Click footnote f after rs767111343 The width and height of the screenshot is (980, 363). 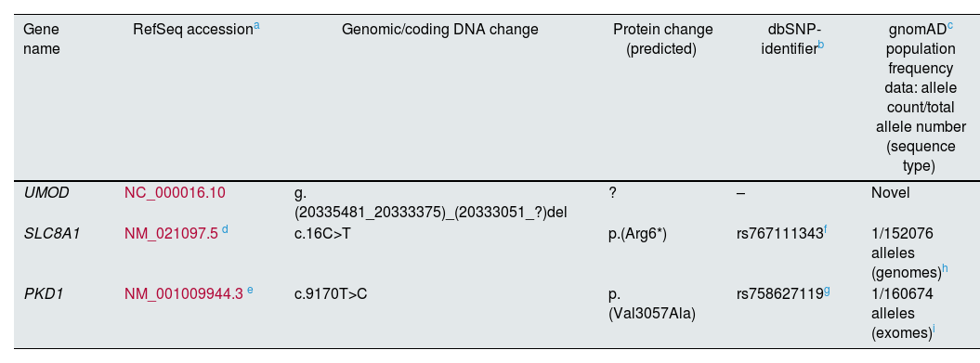point(826,230)
